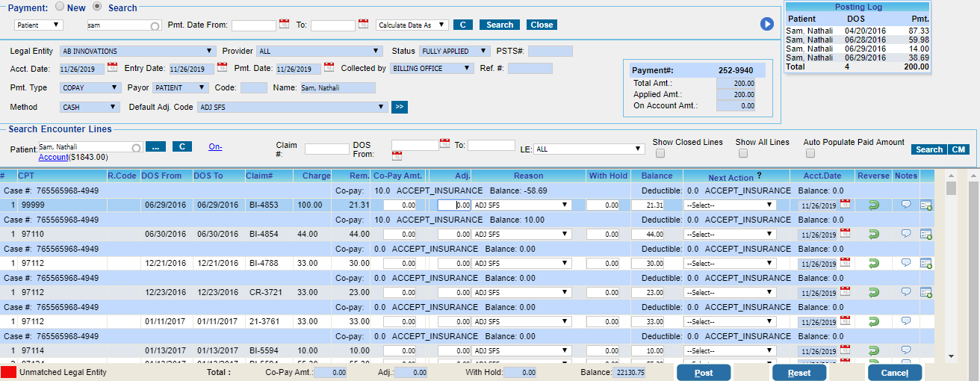Click Adj. amount field for claim BI-4853
The image size is (980, 381).
(x=454, y=205)
